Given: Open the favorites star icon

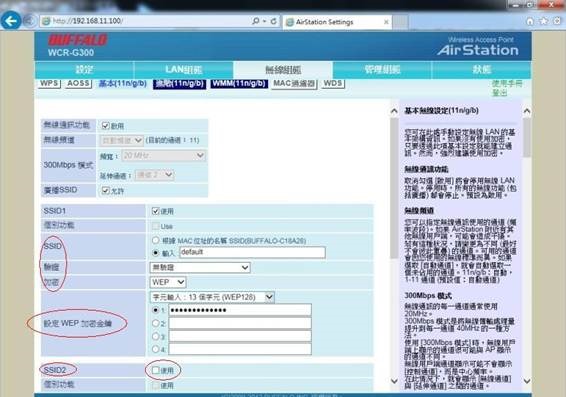Looking at the screenshot, I should click(544, 21).
